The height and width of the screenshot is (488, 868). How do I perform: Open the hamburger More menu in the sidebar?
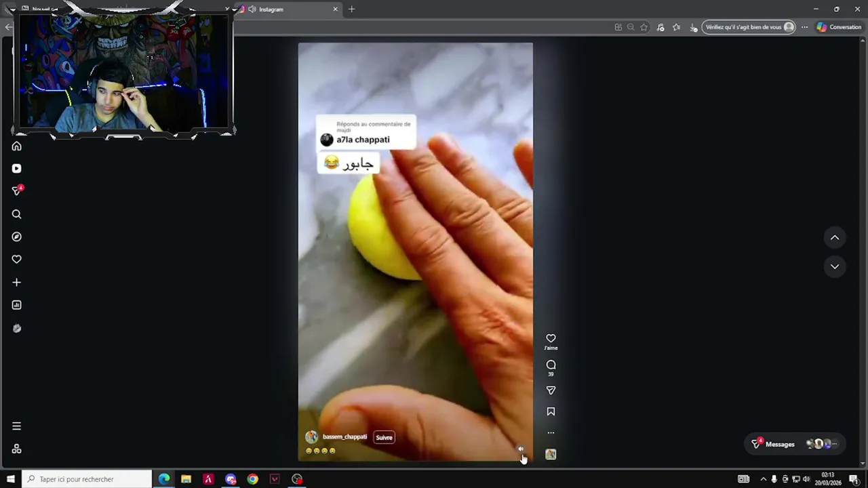17,426
